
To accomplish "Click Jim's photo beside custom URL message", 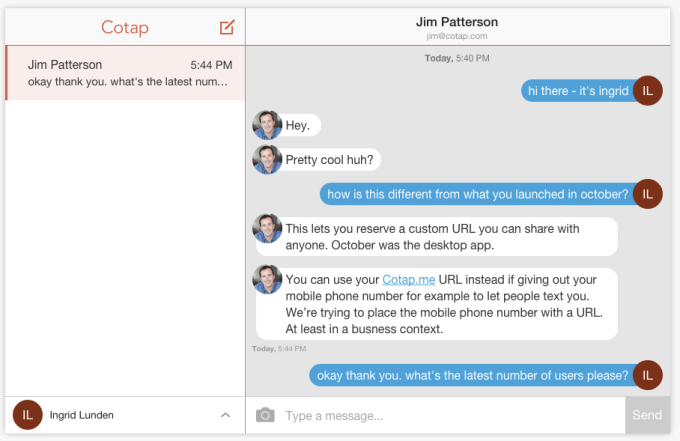I will [267, 228].
